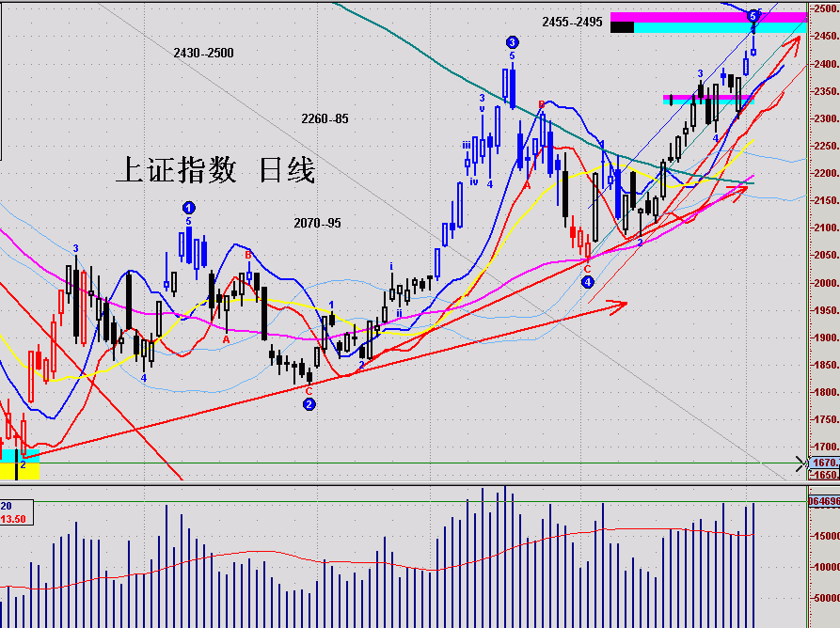The width and height of the screenshot is (840, 628).
Task: Select the "2260--85" price range annotation
Action: 325,118
